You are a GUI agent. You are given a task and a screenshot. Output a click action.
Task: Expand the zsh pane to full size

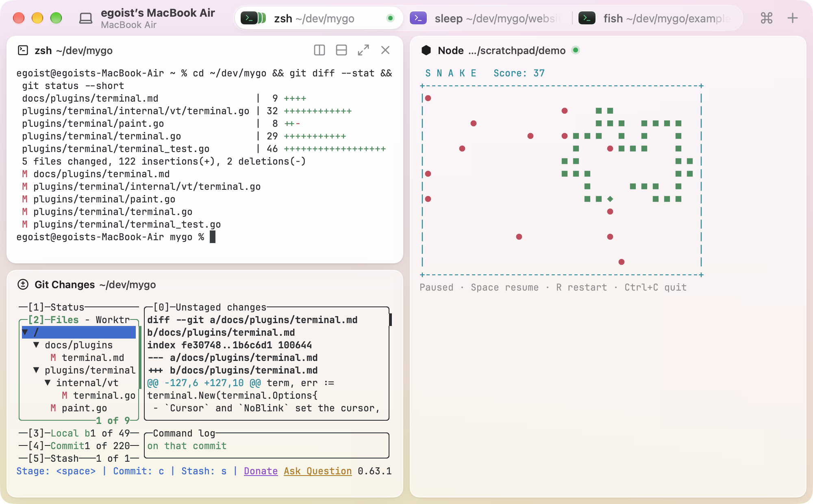click(363, 50)
